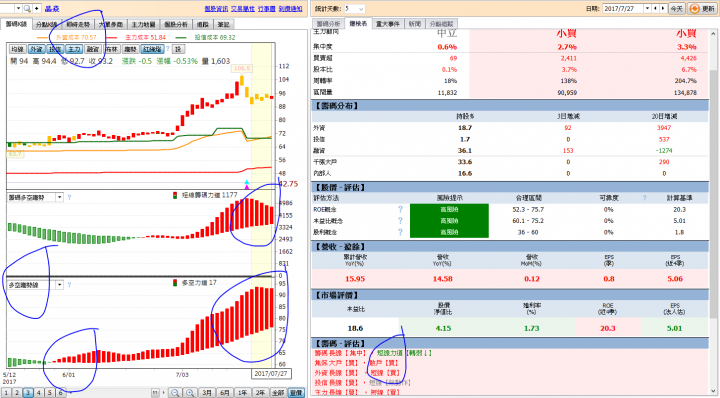Screen dimensions: 720x398
Task: Select chart layout button 5
Action: pyautogui.click(x=50, y=392)
